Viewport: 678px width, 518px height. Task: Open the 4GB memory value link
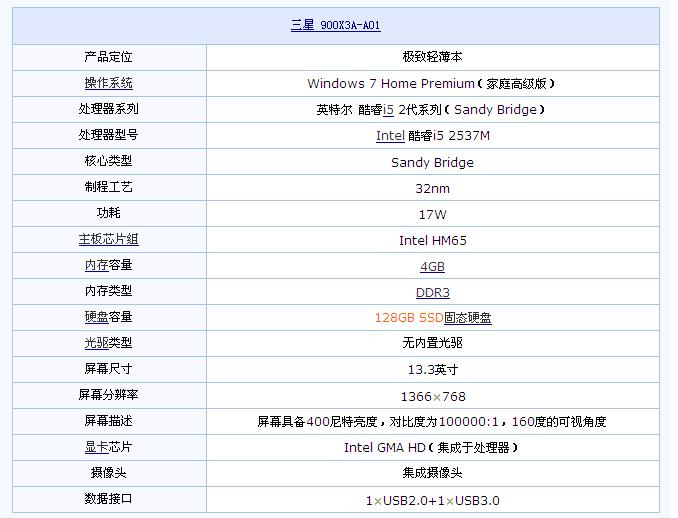pos(432,267)
